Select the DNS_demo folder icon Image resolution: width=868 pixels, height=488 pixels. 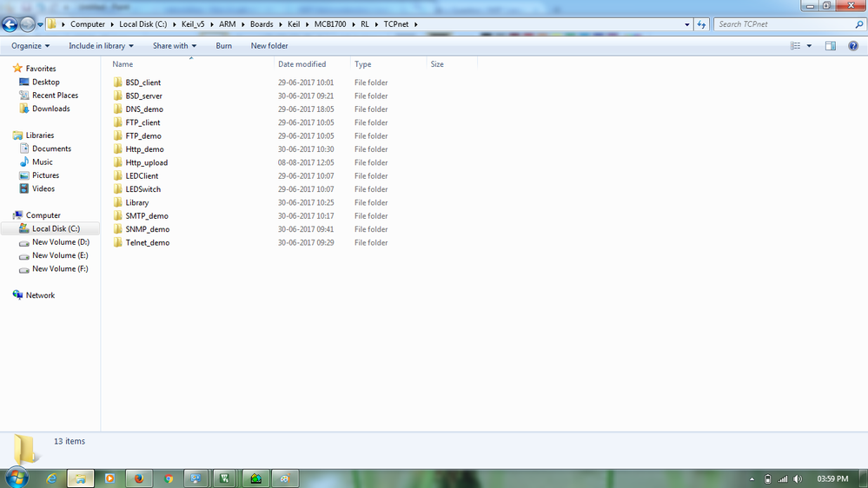point(117,109)
